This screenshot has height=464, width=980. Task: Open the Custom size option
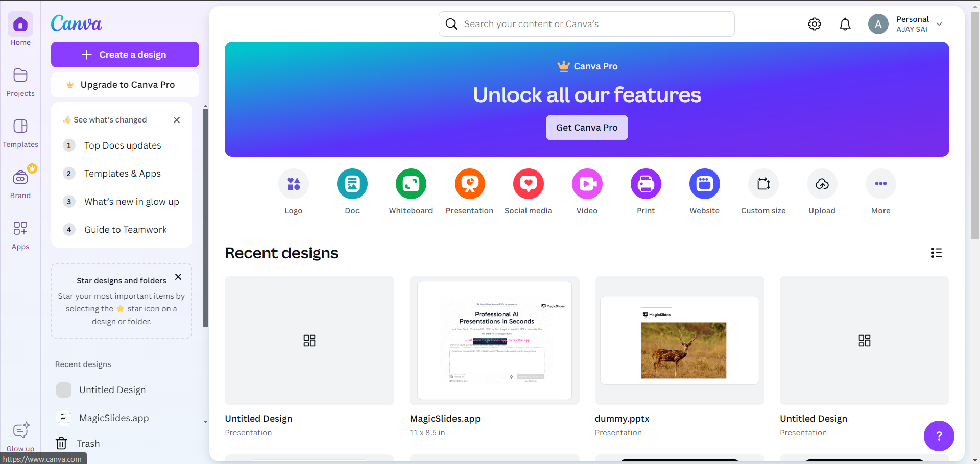click(x=763, y=184)
